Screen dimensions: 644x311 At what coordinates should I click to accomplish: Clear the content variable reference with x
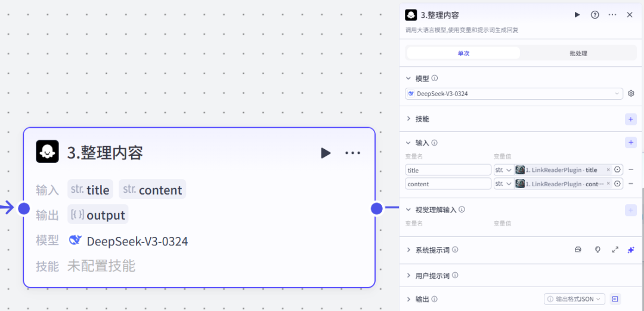pos(608,184)
